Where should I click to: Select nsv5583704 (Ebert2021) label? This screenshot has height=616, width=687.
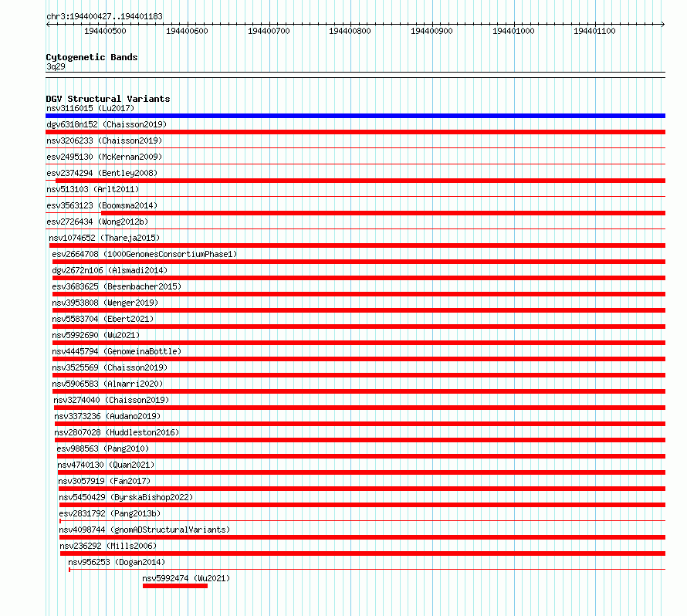[x=103, y=319]
